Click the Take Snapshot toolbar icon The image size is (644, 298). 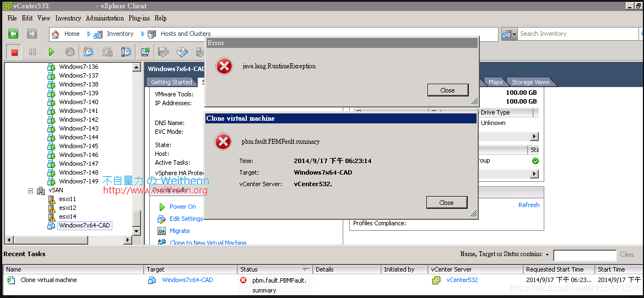click(88, 52)
